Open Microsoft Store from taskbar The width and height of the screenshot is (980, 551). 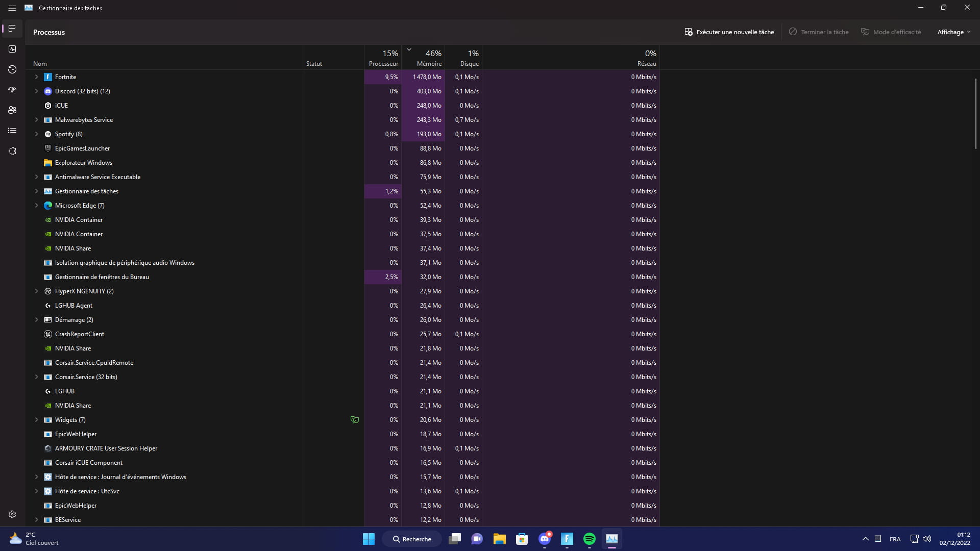point(522,539)
